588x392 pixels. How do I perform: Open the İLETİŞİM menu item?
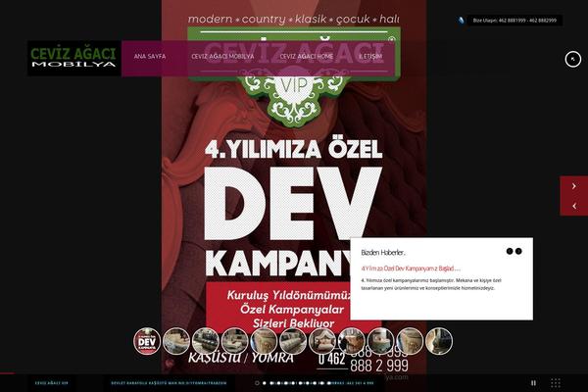coord(370,56)
